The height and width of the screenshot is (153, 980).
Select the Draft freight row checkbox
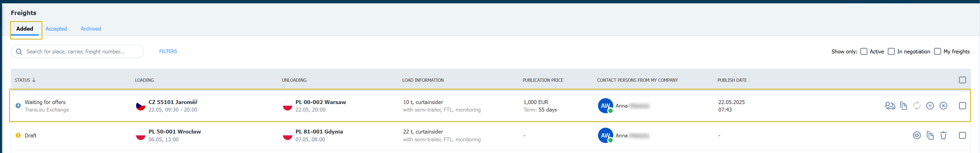963,135
